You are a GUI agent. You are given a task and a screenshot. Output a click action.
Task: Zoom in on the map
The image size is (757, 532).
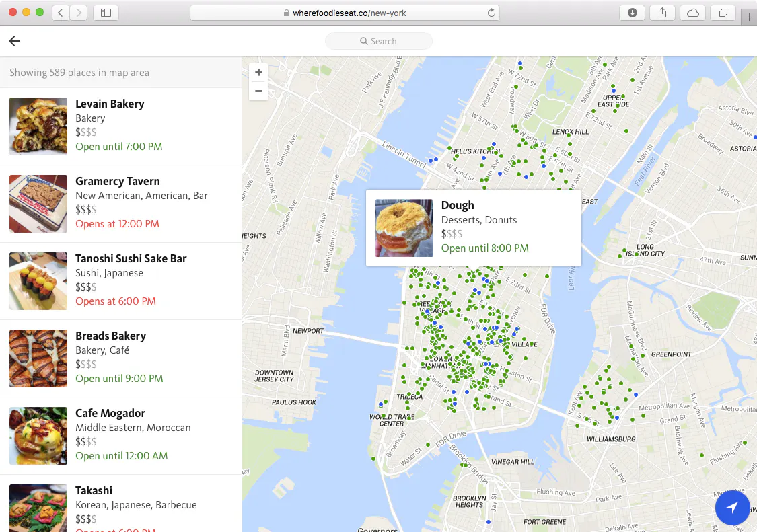[259, 73]
